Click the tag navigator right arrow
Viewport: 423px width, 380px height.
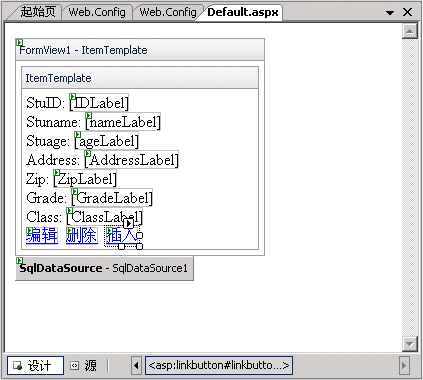pyautogui.click(x=404, y=366)
